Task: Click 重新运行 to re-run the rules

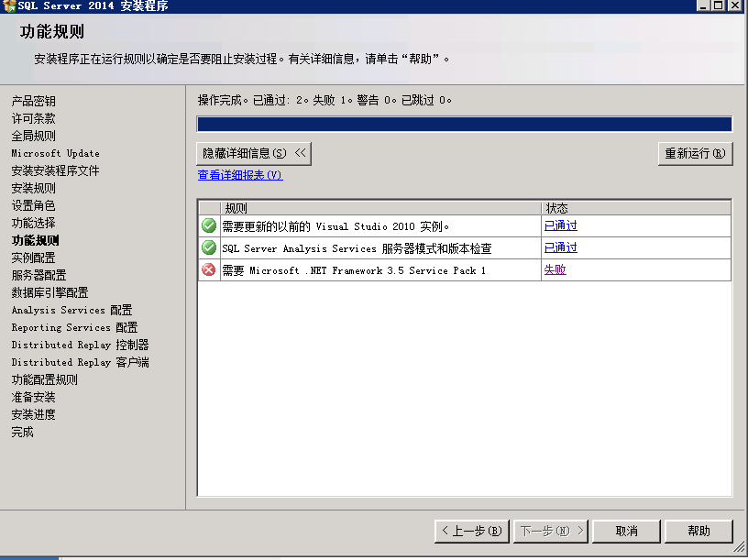Action: pyautogui.click(x=695, y=153)
